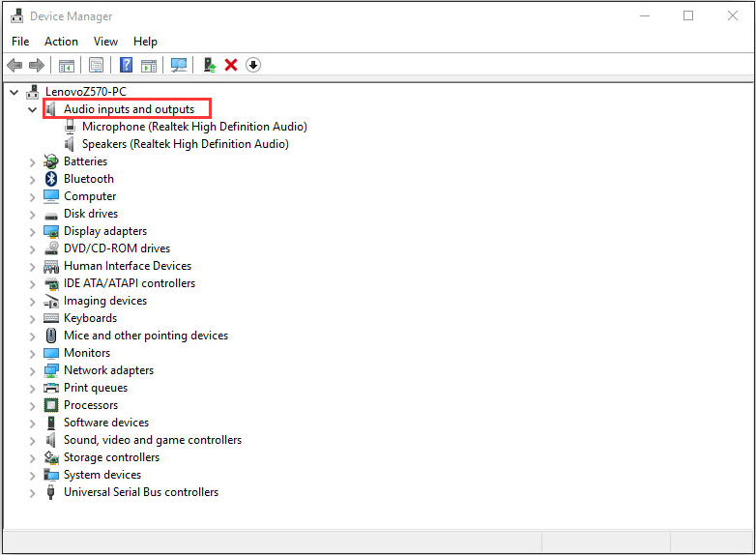
Task: Click the Show/Hide console tree icon
Action: [x=67, y=65]
